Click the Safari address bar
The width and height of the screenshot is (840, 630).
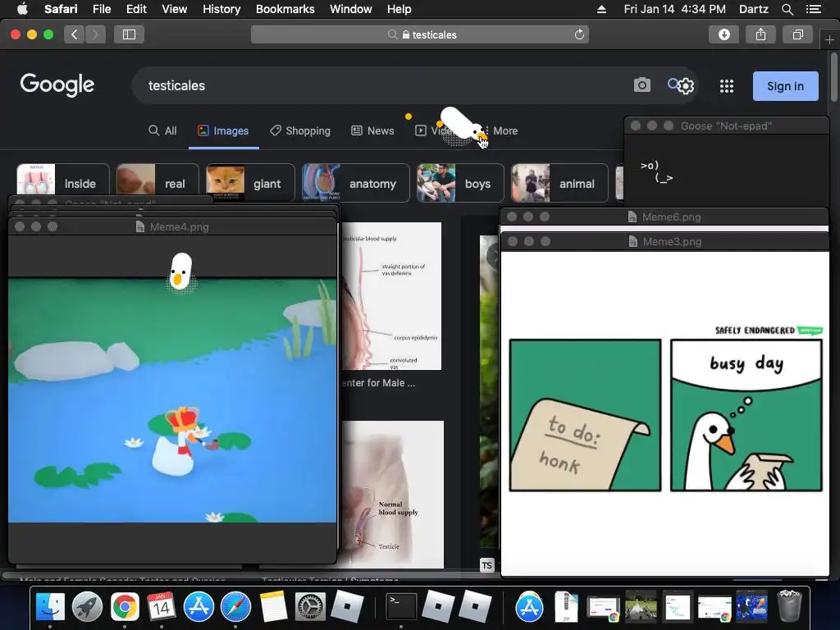click(x=420, y=34)
